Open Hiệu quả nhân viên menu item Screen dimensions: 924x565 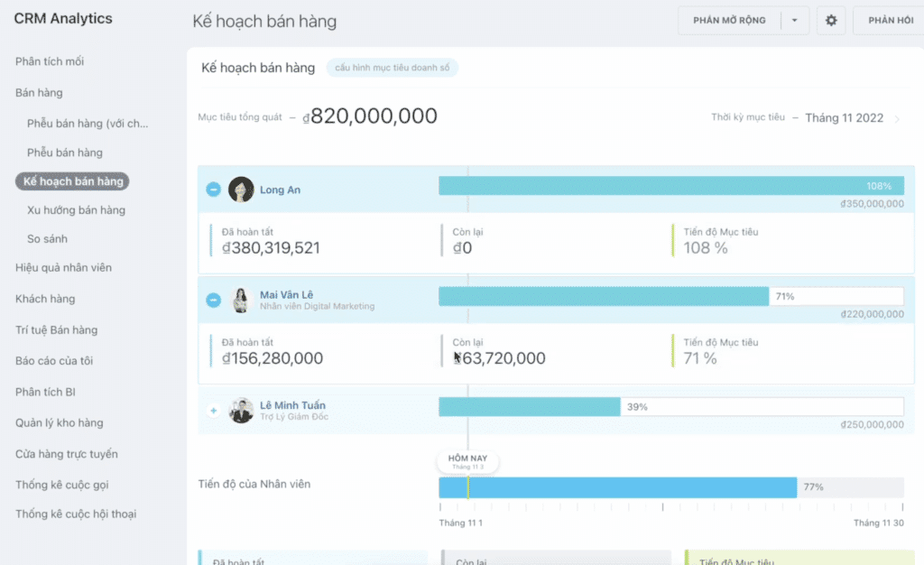tap(63, 268)
